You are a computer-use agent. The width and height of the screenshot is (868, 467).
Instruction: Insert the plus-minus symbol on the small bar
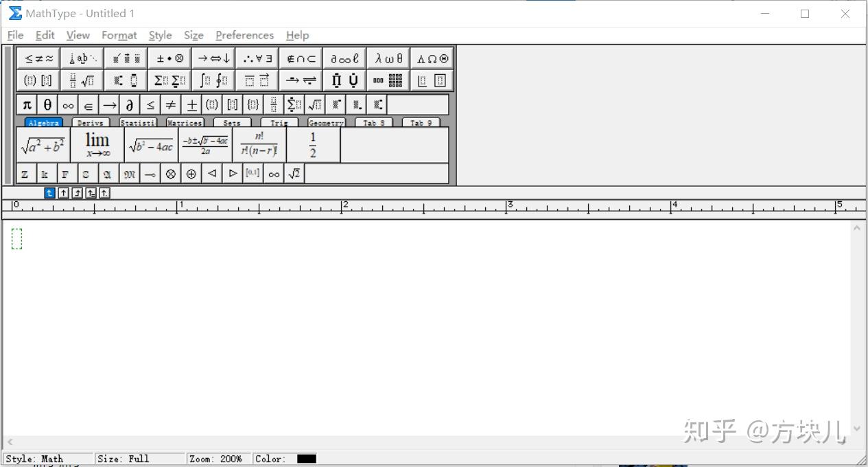pyautogui.click(x=191, y=104)
